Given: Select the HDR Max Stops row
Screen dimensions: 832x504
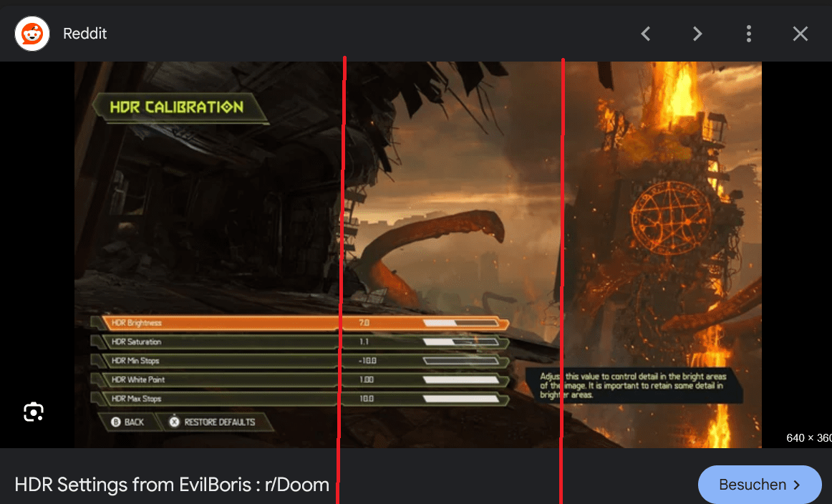Looking at the screenshot, I should click(x=300, y=399).
